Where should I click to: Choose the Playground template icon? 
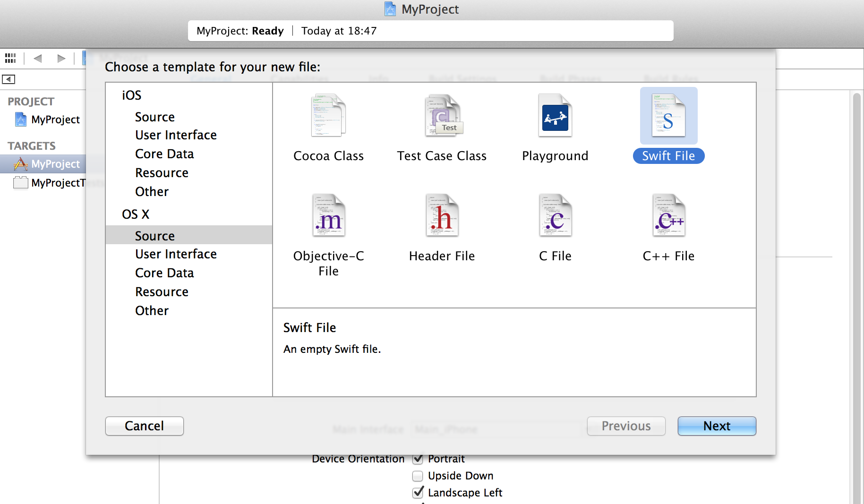point(555,115)
